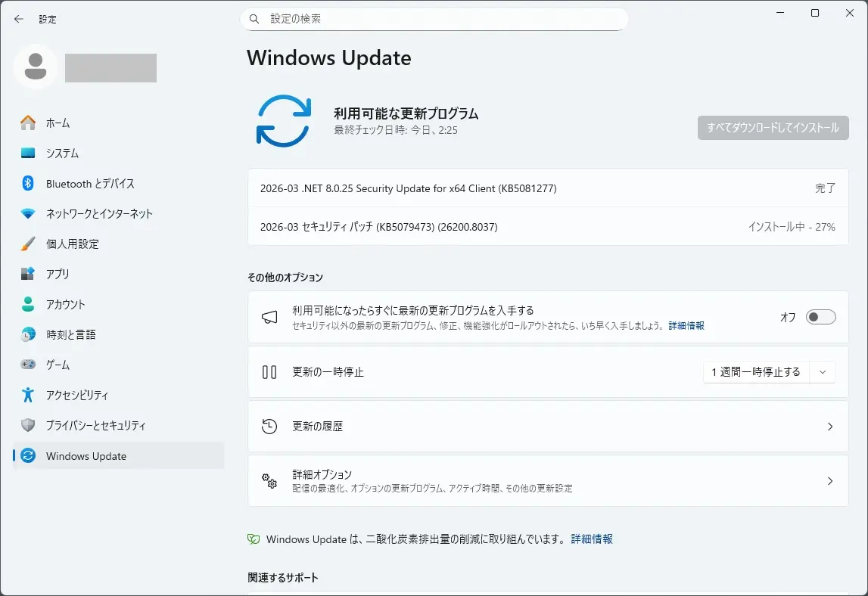The image size is (868, 596).
Task: Click the プライバシーとセキュリティ shield icon
Action: coord(28,425)
